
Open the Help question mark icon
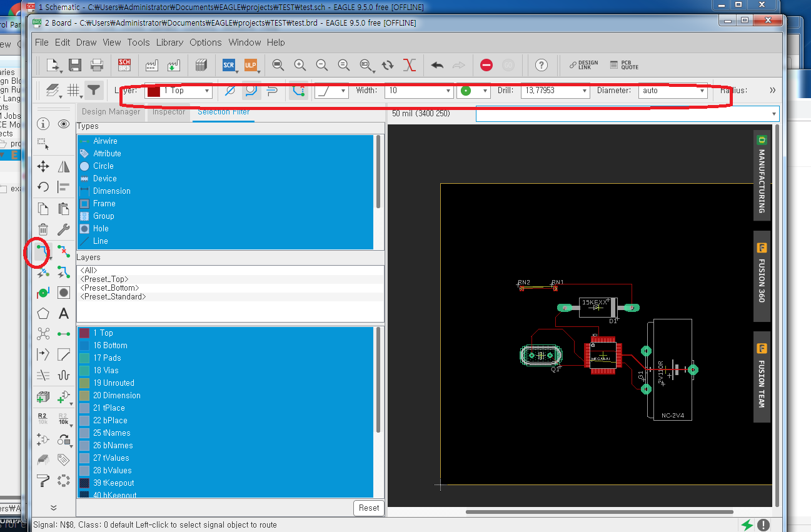[542, 65]
